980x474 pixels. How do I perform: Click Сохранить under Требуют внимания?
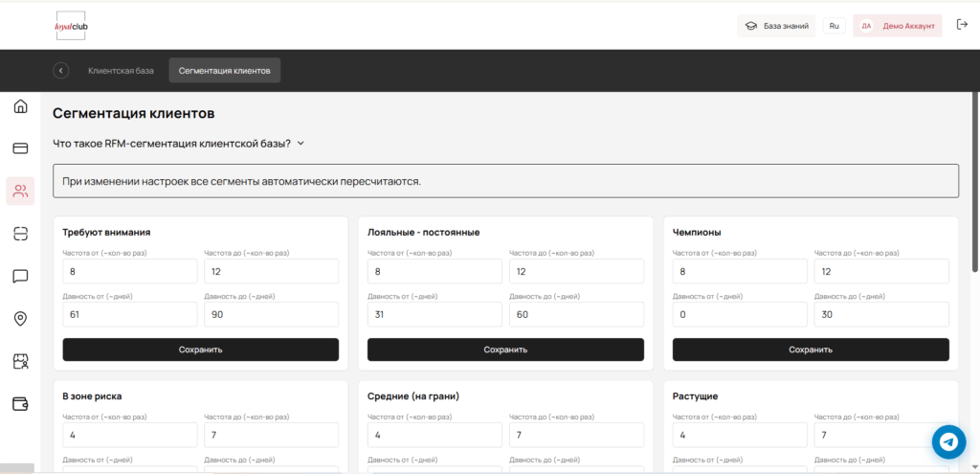(x=200, y=350)
